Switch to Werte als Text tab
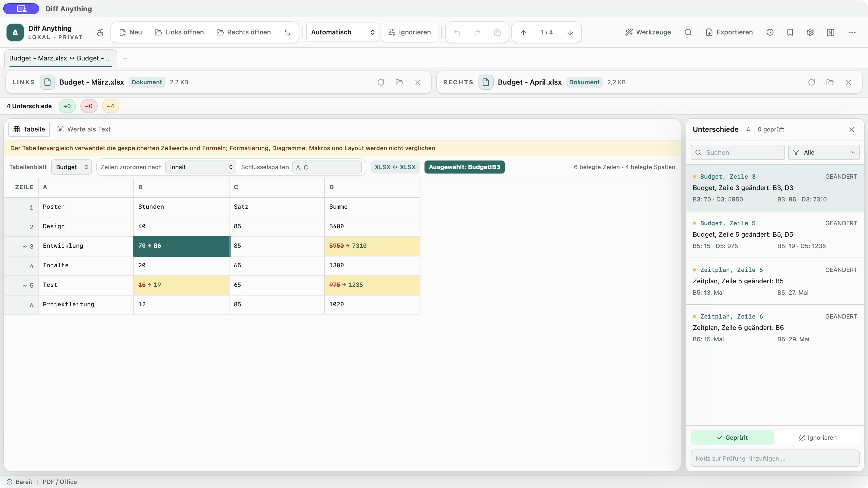This screenshot has height=488, width=868. pyautogui.click(x=84, y=129)
